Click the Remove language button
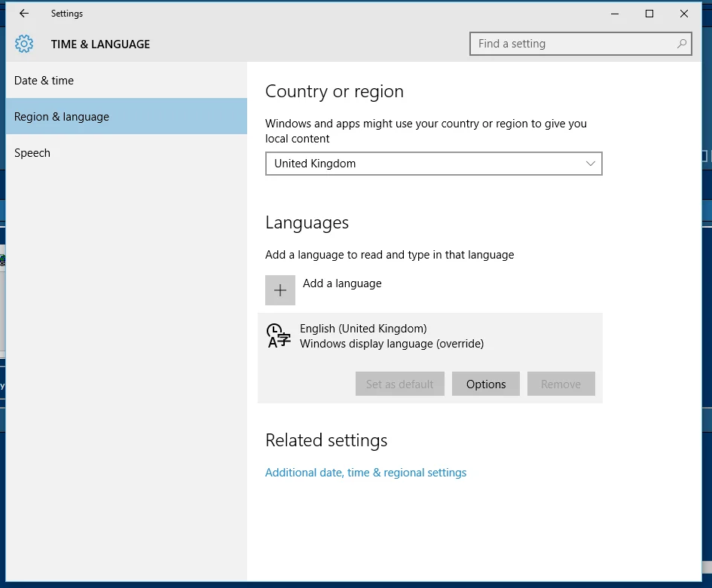 click(x=561, y=384)
